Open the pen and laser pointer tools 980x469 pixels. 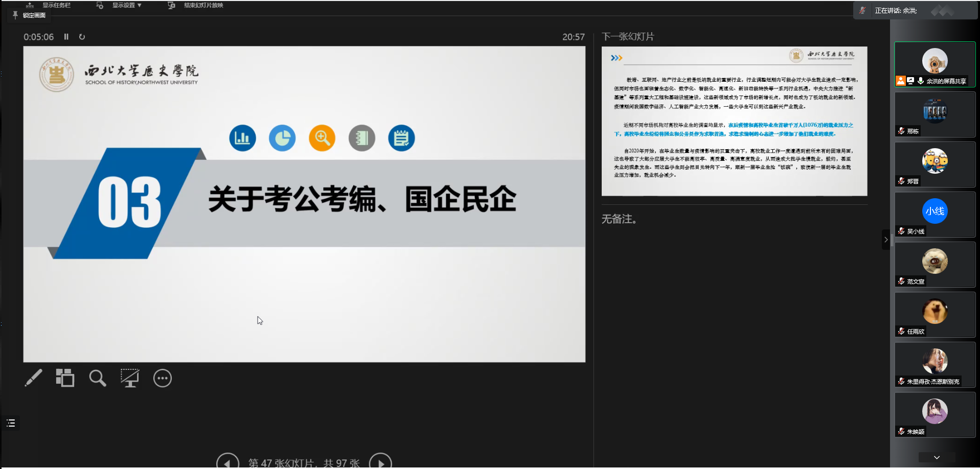33,378
